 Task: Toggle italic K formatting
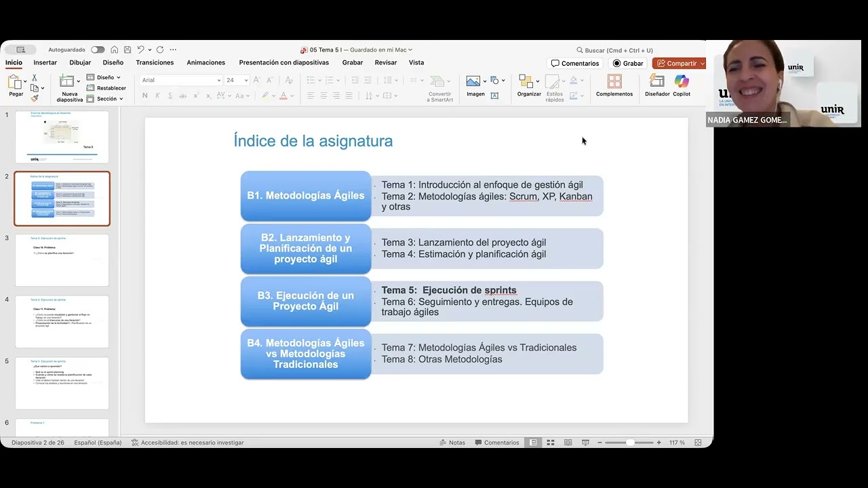157,96
